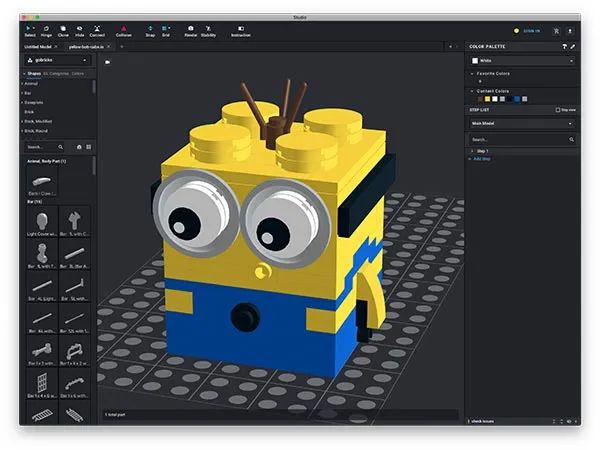
Task: Collapse the Content Colors section
Action: pyautogui.click(x=472, y=91)
